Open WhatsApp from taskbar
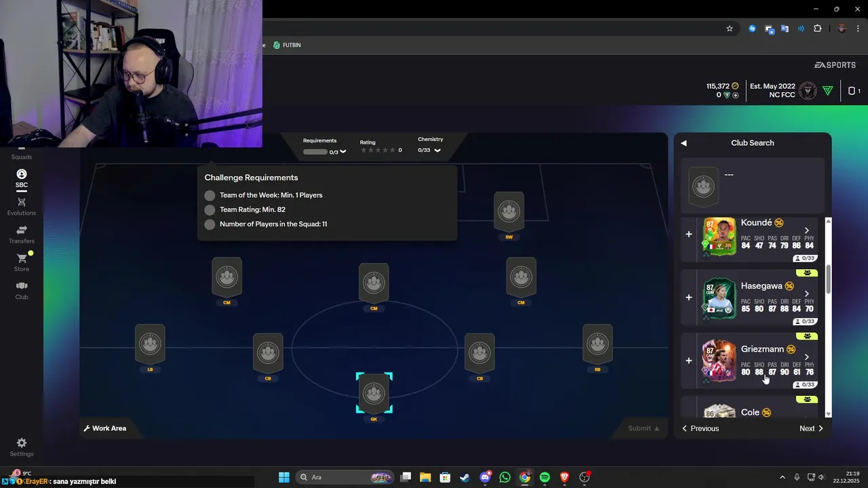 click(x=505, y=477)
